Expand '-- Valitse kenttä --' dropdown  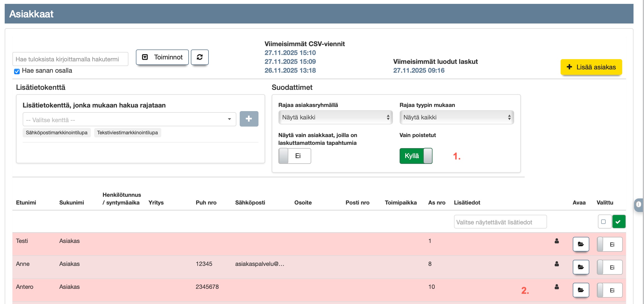tap(129, 120)
